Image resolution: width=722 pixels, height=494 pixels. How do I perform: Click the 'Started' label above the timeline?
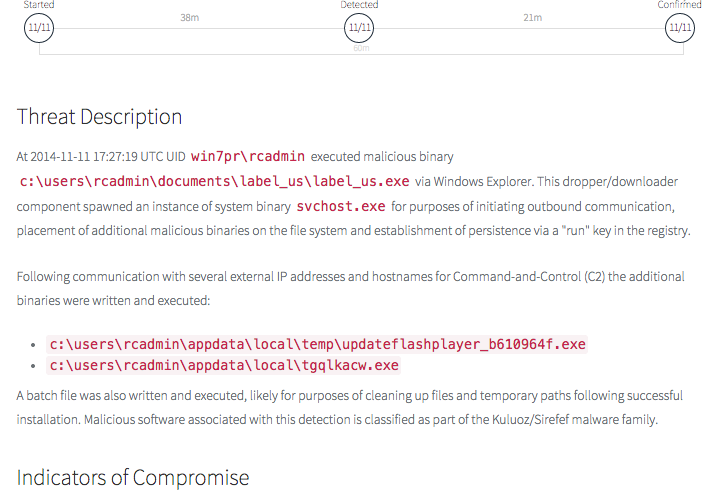(39, 5)
